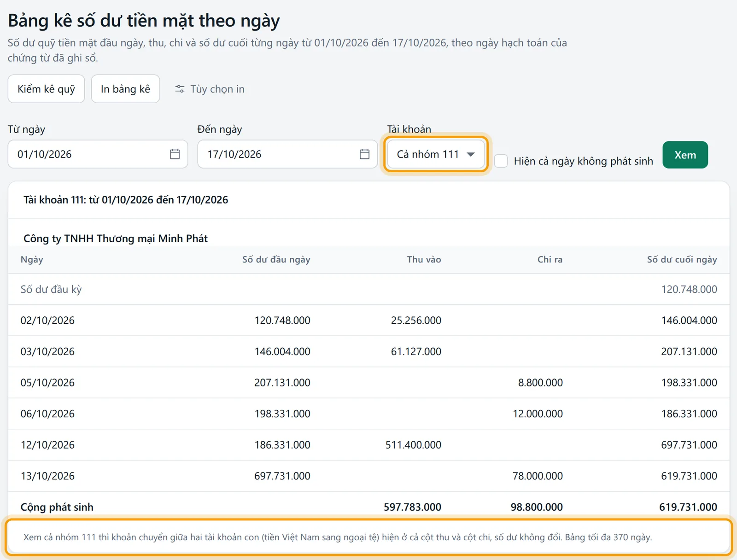The width and height of the screenshot is (737, 560).
Task: Click total Chi ra 98.800.000
Action: [537, 507]
